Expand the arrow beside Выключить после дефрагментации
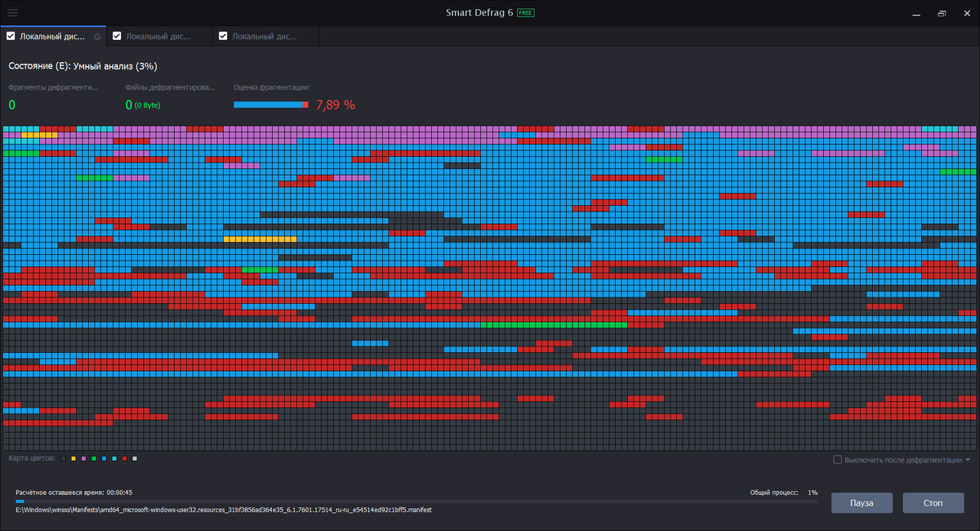The image size is (980, 531). pos(968,460)
